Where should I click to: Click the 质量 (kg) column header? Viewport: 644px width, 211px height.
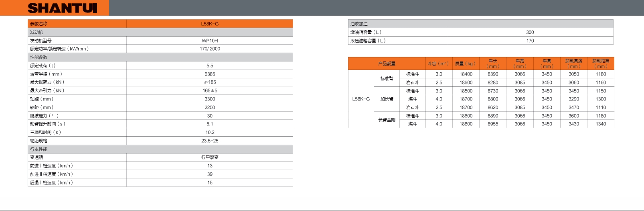click(466, 64)
